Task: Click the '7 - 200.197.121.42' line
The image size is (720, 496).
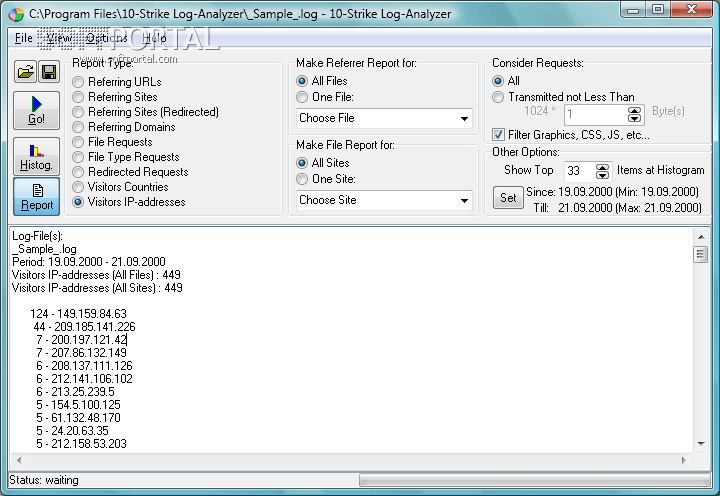Action: pyautogui.click(x=82, y=340)
